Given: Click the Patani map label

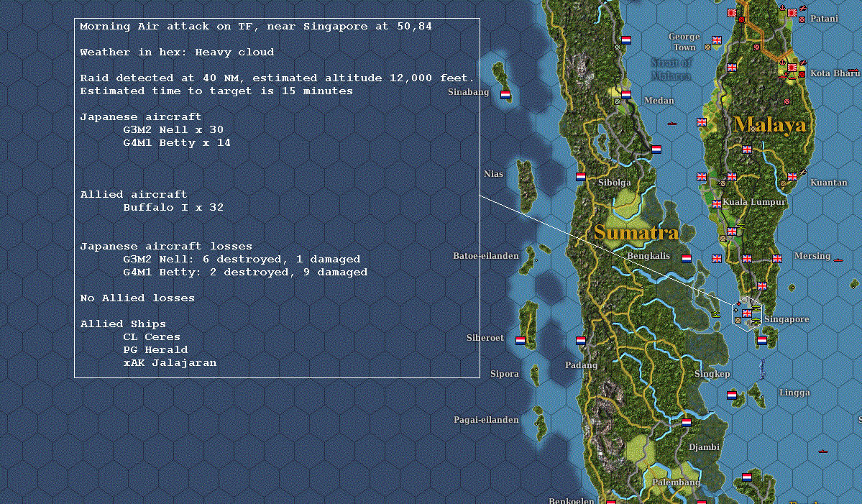Looking at the screenshot, I should pyautogui.click(x=824, y=18).
